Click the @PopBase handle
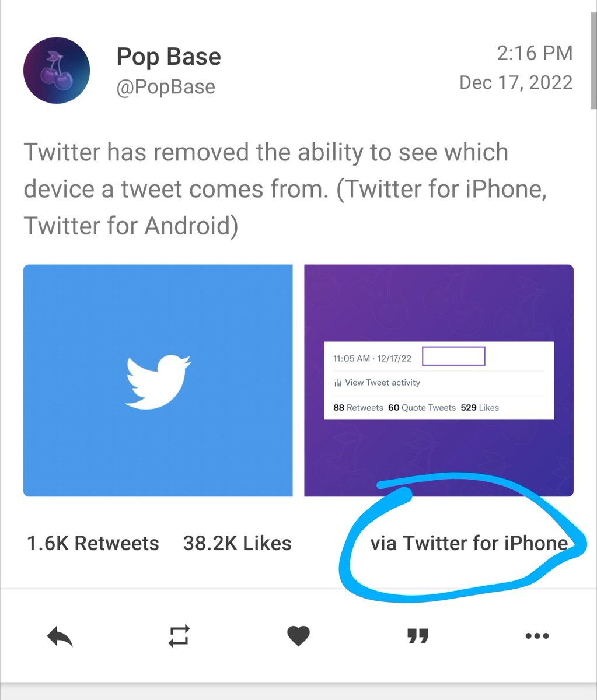 tap(166, 87)
